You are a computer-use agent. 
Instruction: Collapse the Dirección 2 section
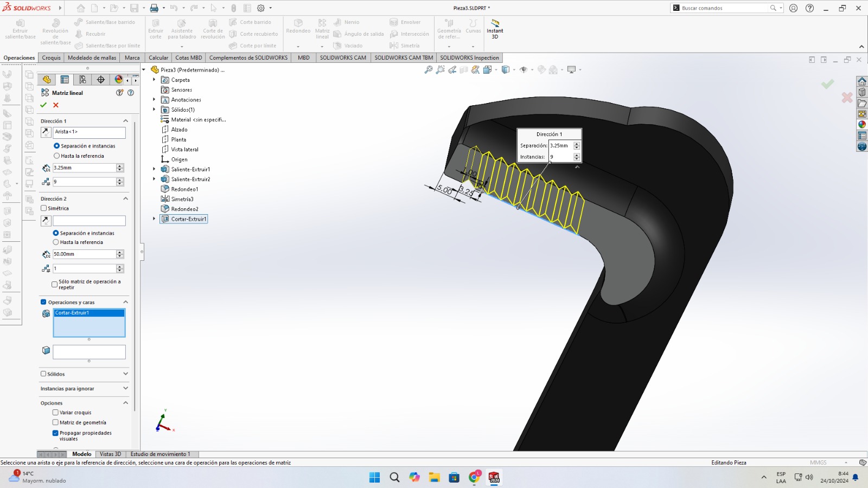click(x=125, y=199)
